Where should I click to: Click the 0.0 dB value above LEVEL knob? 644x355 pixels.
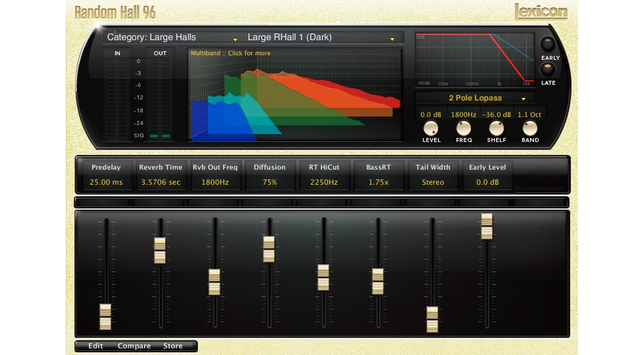[430, 115]
